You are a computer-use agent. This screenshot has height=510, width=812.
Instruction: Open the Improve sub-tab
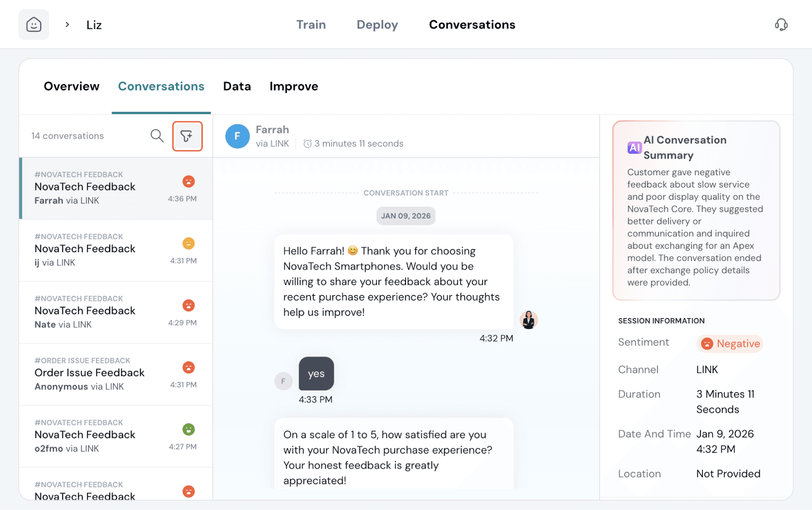point(293,86)
